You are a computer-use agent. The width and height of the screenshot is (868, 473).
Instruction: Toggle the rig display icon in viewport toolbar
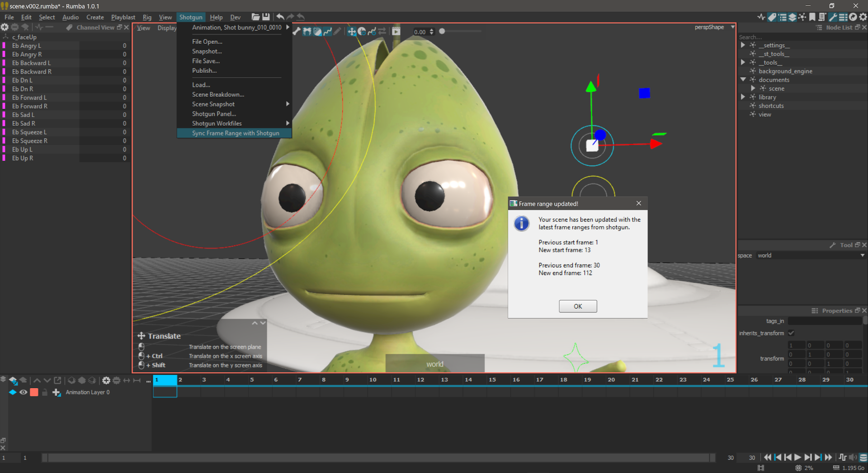(307, 32)
